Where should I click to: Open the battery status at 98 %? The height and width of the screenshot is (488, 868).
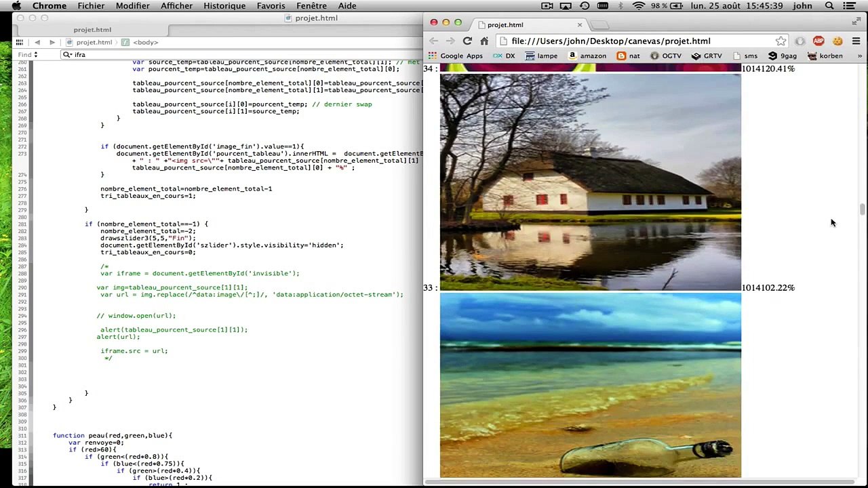click(667, 6)
